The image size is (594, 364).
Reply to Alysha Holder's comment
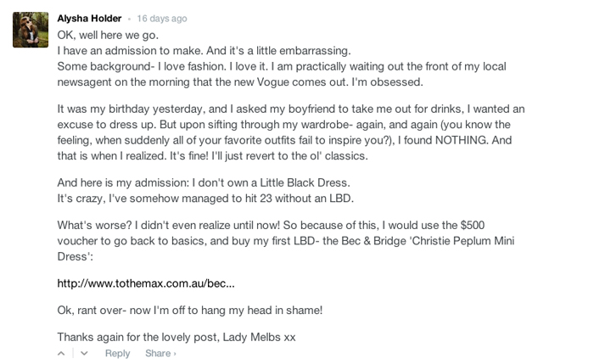point(117,354)
